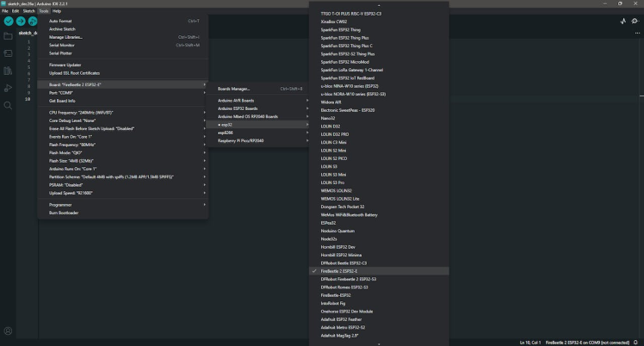Choose the esp32 entry with bullet marker
The width and height of the screenshot is (644, 346).
(x=226, y=125)
